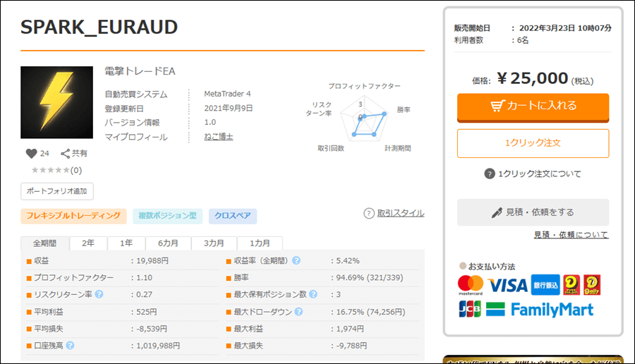Click the 見積・依頼をする button
The width and height of the screenshot is (635, 364).
pyautogui.click(x=533, y=212)
